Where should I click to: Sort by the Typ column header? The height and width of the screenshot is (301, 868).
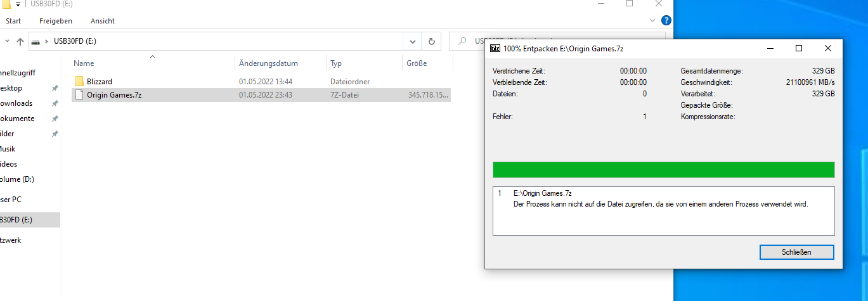point(336,63)
